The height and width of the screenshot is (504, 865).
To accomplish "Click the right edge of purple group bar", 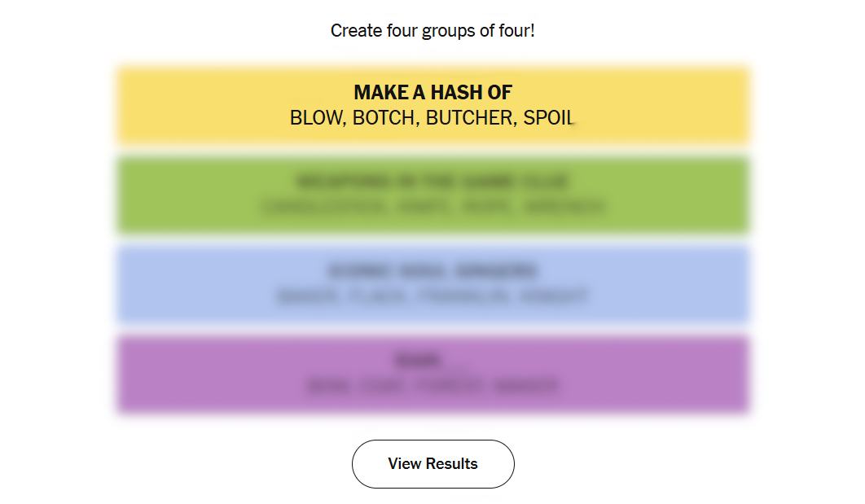I will click(741, 375).
